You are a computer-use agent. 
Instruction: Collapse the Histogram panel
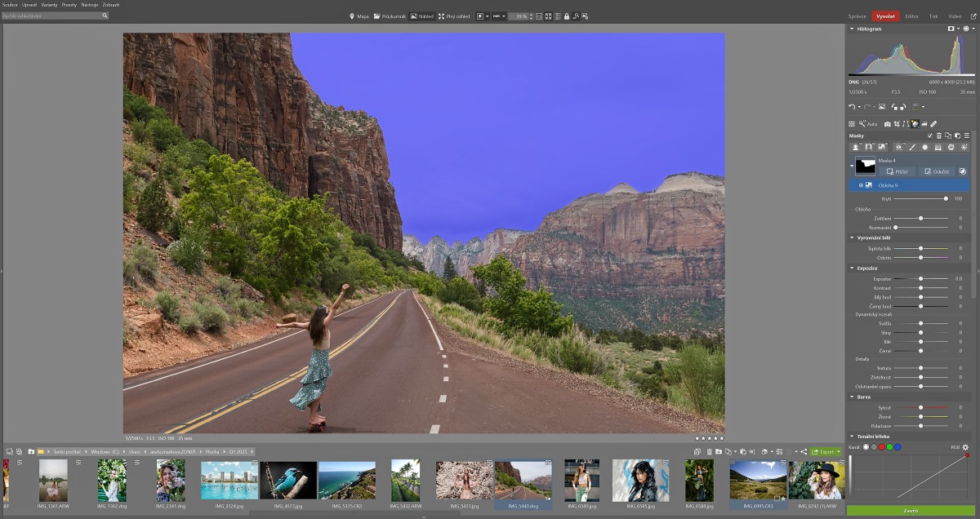click(x=852, y=29)
